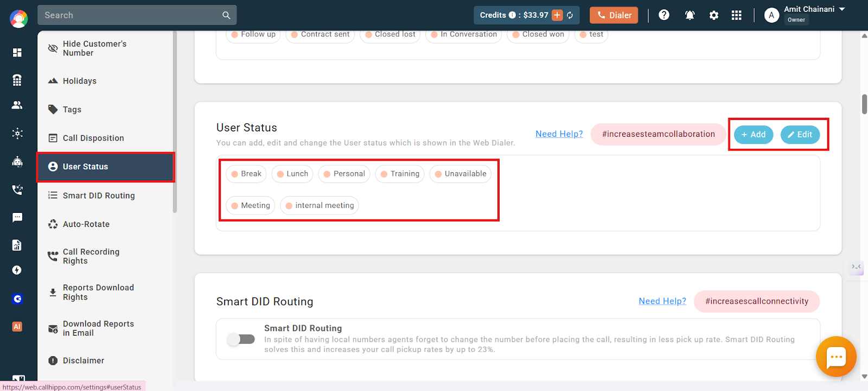Open the blue C icon in left rail
This screenshot has width=868, height=391.
point(17,299)
